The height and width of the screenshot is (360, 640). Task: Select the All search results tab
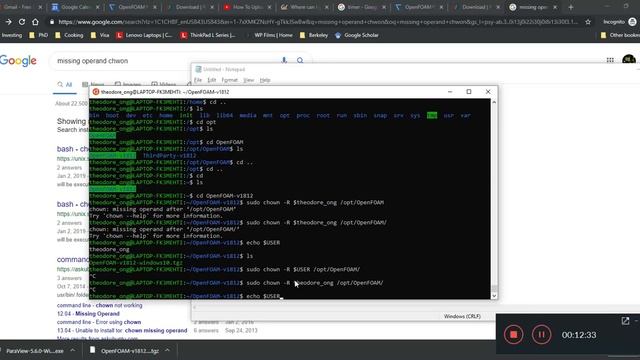[x=65, y=85]
